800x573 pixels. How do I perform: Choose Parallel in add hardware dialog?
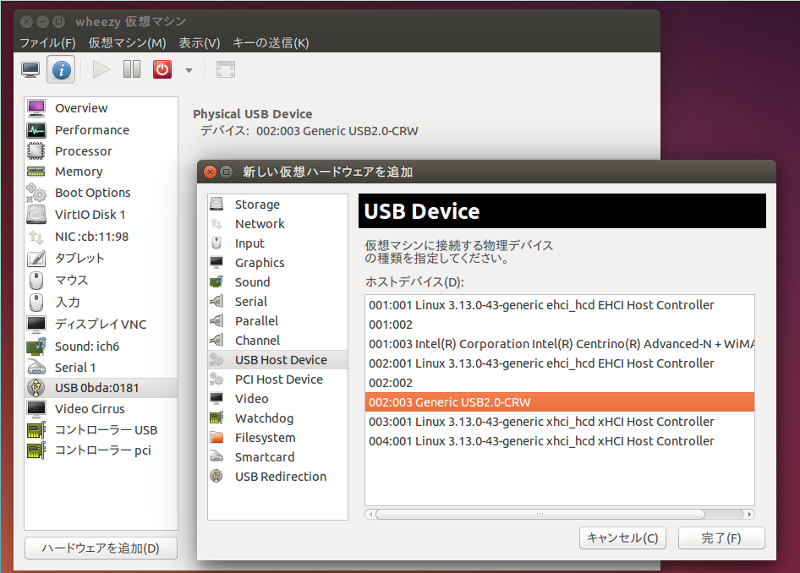click(278, 321)
